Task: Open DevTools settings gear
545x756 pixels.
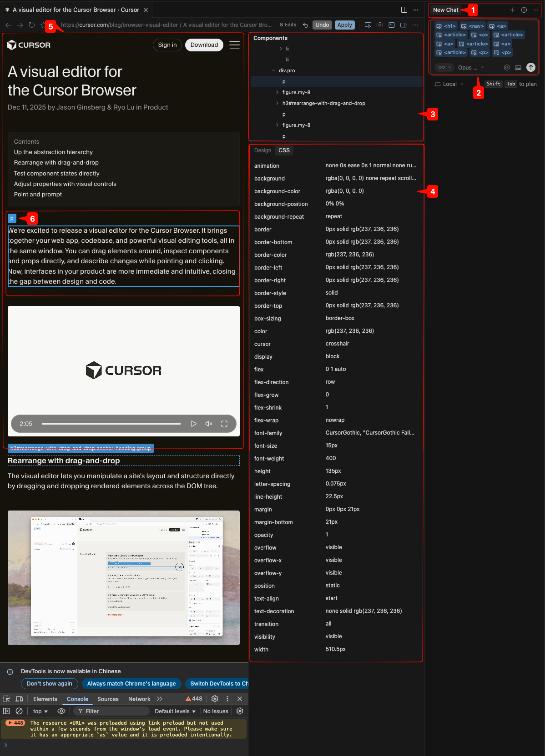Action: [215, 699]
